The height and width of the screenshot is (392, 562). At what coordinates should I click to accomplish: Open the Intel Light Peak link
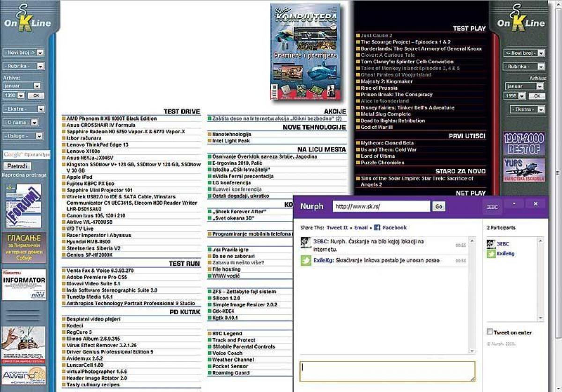click(x=231, y=141)
